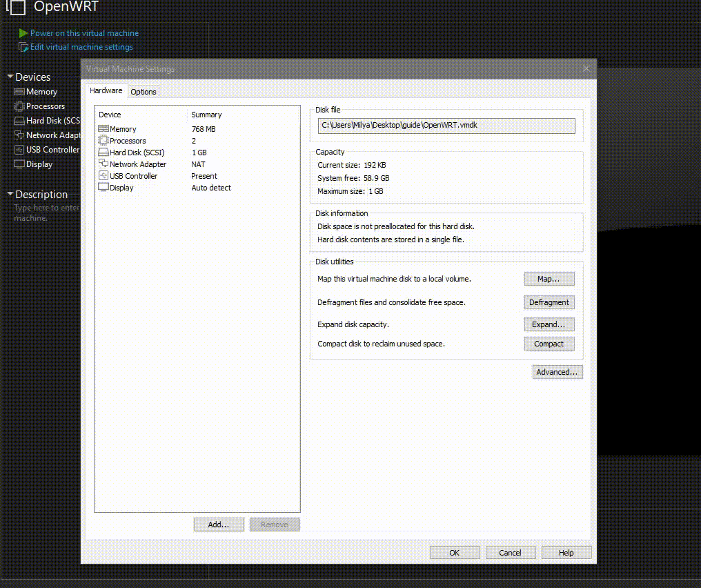The image size is (701, 588).
Task: Collapse the Devices section triangle
Action: click(10, 77)
